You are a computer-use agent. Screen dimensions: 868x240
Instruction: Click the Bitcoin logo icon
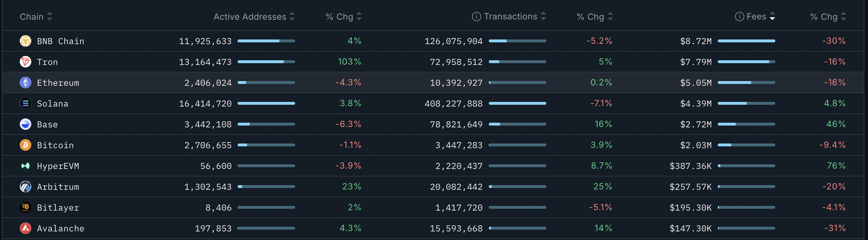[x=26, y=145]
